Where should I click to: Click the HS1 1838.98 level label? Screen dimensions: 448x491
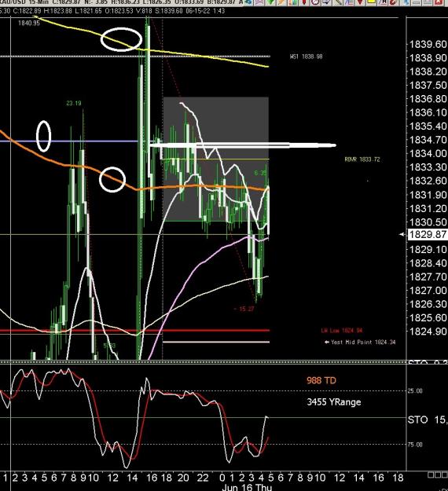click(307, 57)
